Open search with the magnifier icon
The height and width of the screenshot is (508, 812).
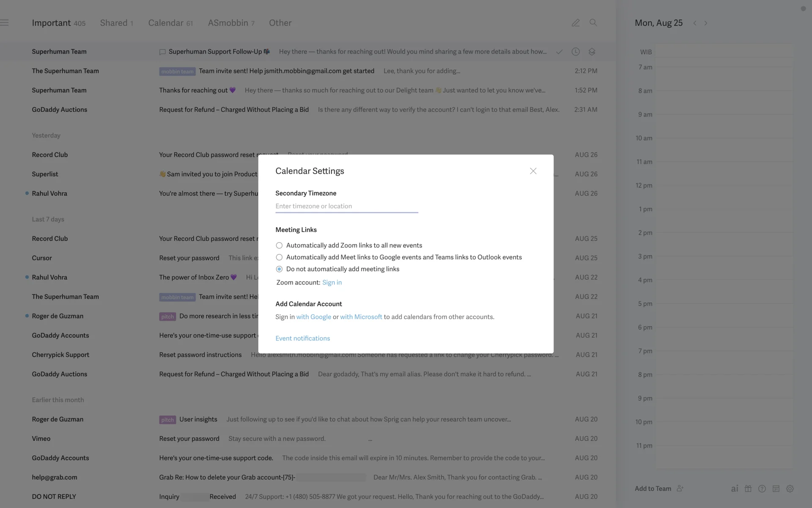pyautogui.click(x=593, y=23)
